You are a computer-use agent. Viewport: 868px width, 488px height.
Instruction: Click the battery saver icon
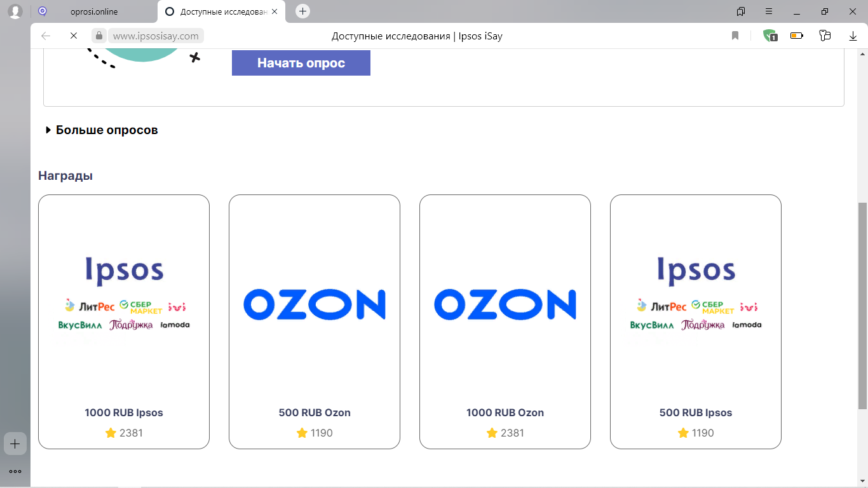pyautogui.click(x=797, y=36)
